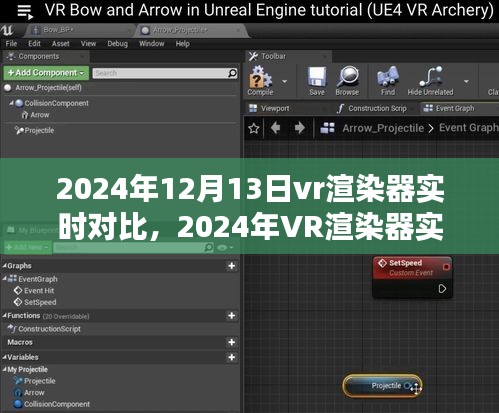Click the favorite star in graph bar

coord(254,128)
